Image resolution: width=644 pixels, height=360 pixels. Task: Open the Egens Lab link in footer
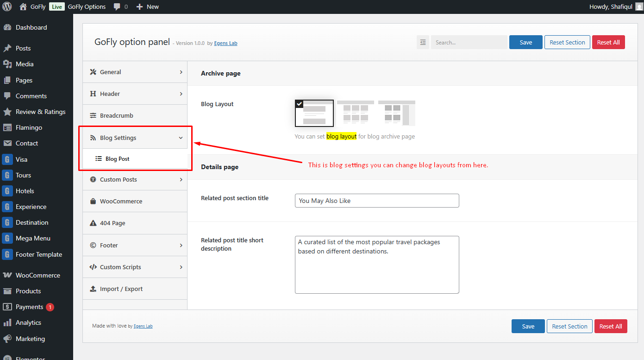(143, 326)
